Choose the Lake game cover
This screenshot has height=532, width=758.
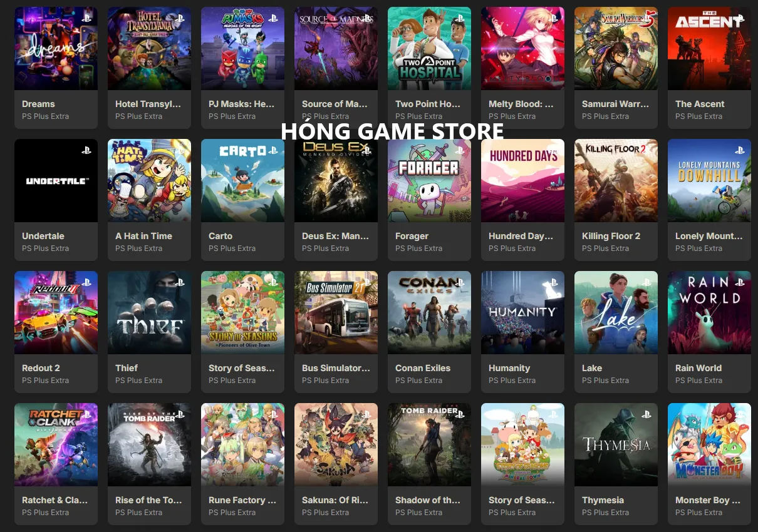(616, 312)
